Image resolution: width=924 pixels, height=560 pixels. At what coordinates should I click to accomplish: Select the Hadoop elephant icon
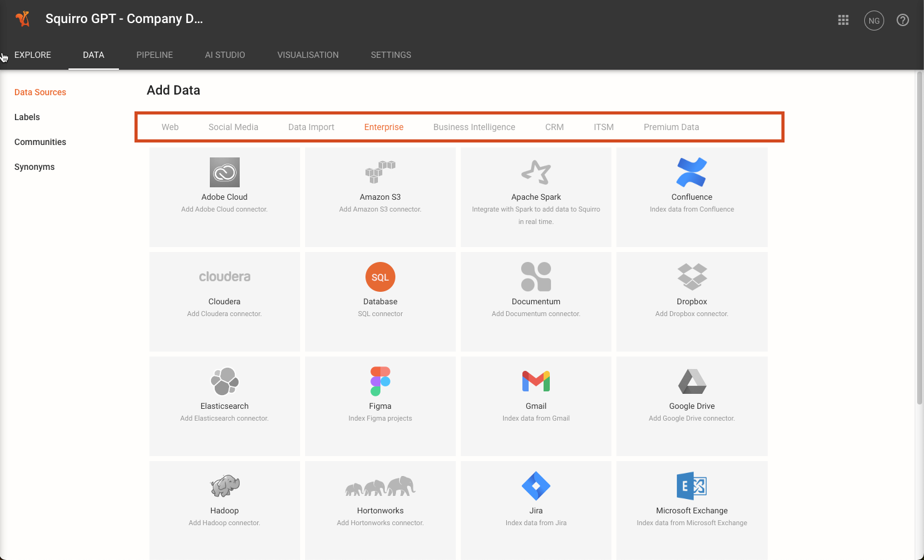point(225,486)
